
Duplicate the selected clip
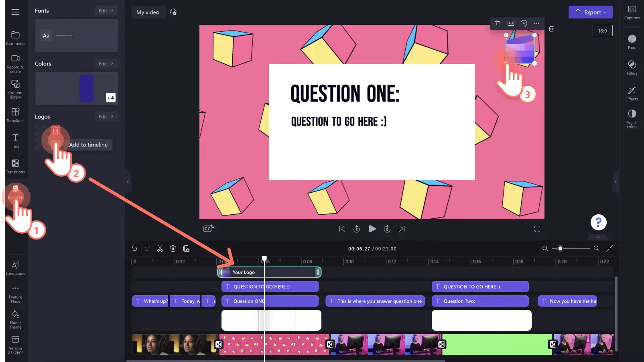tap(186, 248)
